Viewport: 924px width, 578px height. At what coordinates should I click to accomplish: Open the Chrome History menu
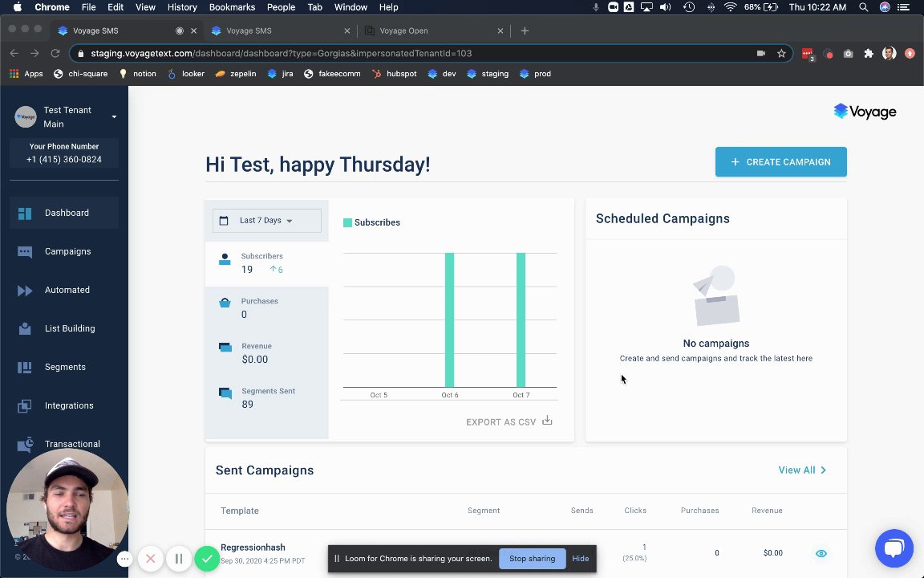point(182,7)
